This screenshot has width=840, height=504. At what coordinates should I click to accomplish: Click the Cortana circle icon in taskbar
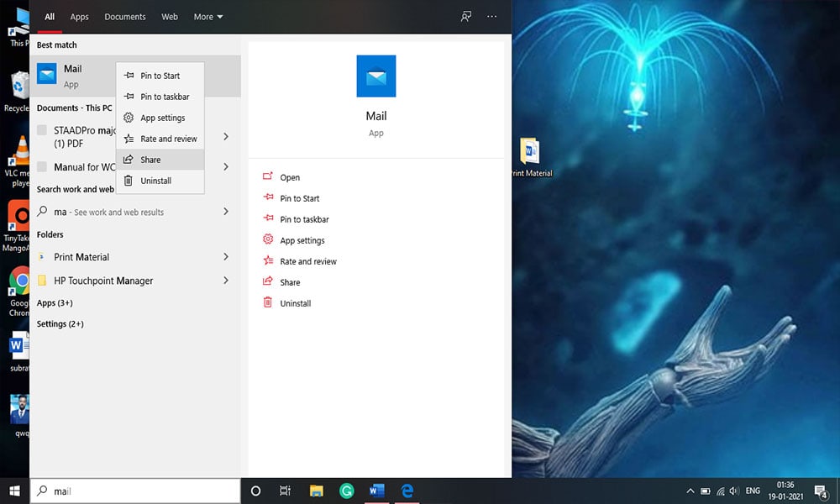click(x=256, y=491)
